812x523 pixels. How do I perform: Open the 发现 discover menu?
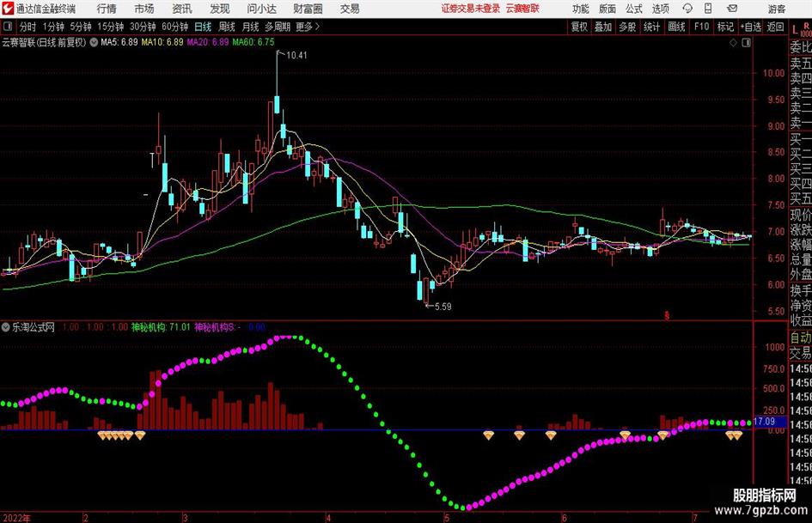[220, 9]
